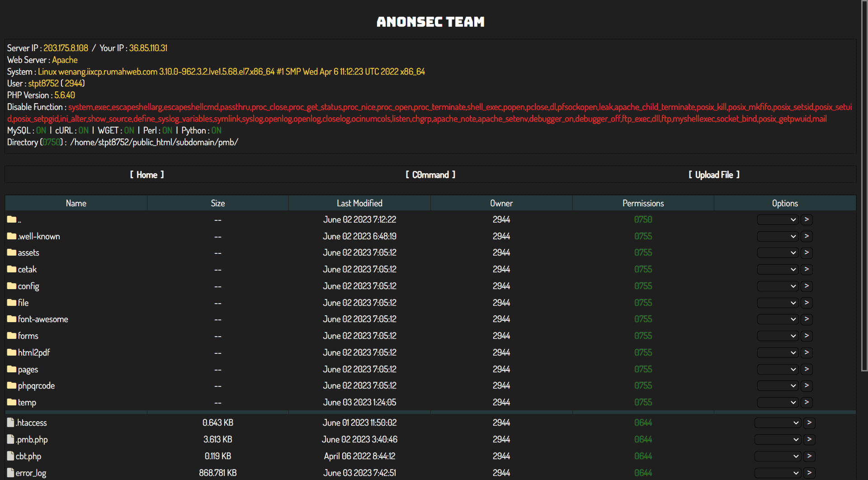Click the Permissions column header
Screen dimensions: 868x480
tap(643, 203)
